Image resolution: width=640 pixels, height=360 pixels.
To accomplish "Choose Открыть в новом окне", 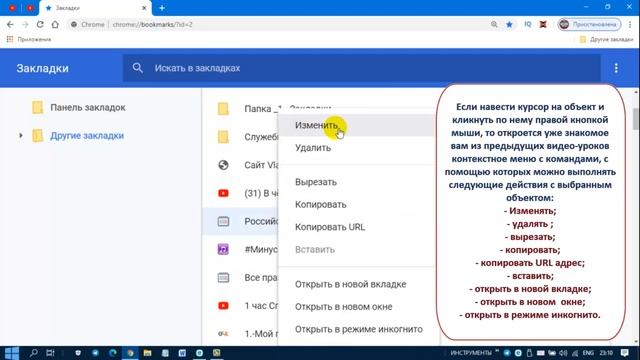I will [x=356, y=307].
